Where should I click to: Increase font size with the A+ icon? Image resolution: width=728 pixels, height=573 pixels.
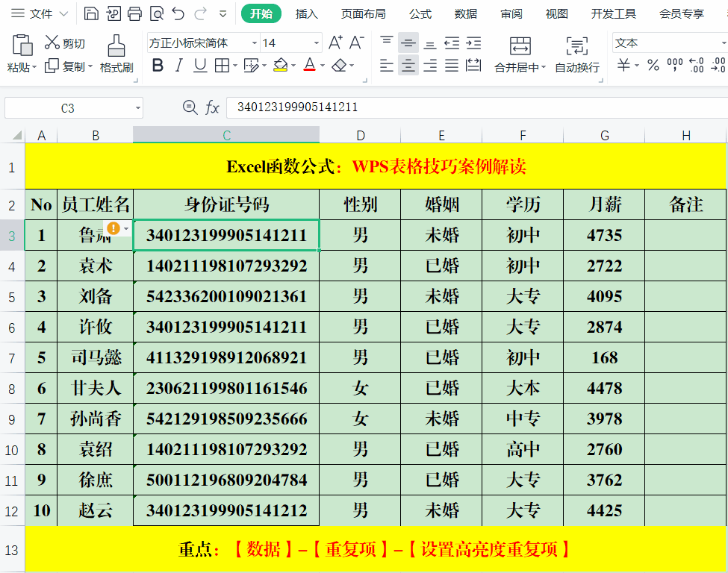pyautogui.click(x=335, y=43)
